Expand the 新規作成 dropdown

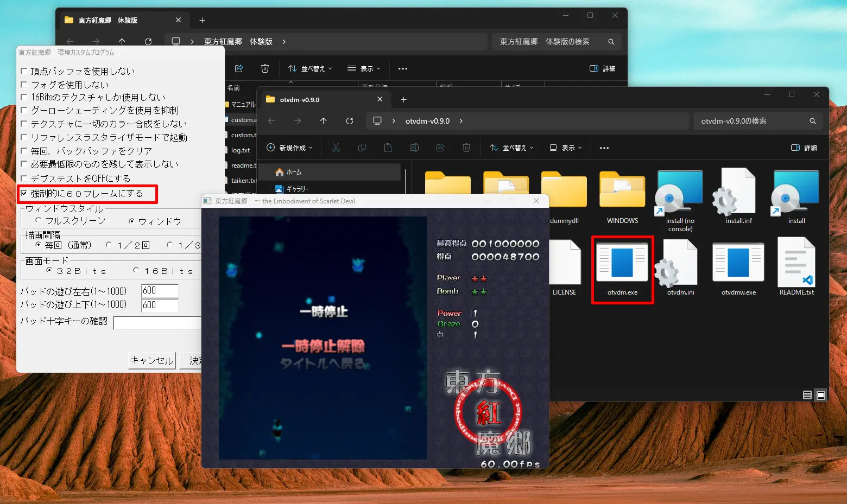click(290, 148)
